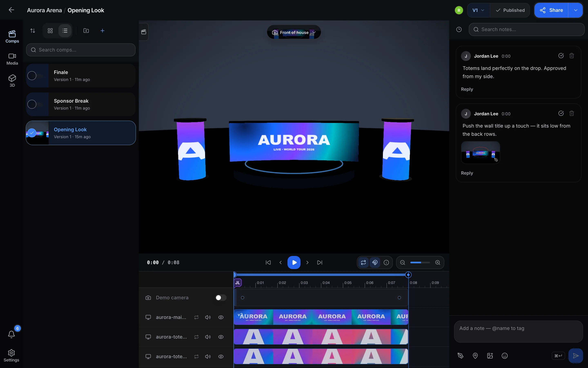Select the Finale comp checkbox circle
The width and height of the screenshot is (588, 368).
tap(32, 76)
